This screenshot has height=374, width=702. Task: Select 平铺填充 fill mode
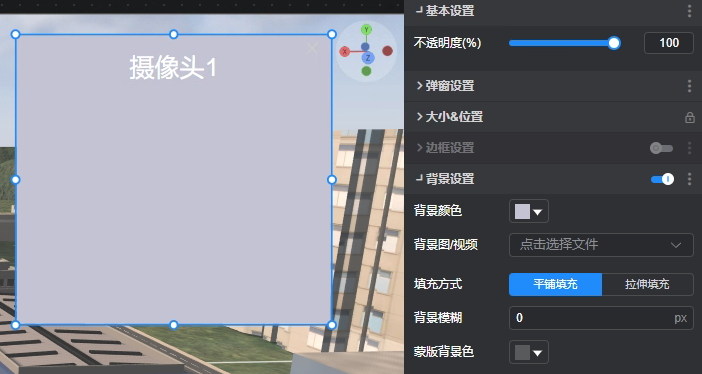[x=555, y=284]
